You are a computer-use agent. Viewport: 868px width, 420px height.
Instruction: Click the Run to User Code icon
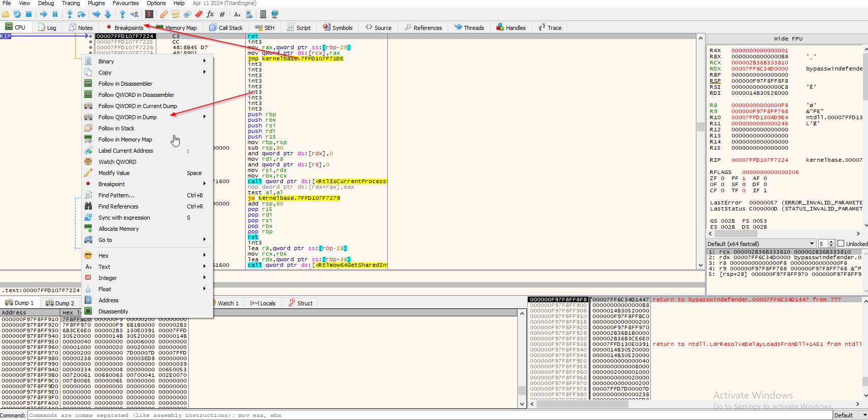[x=135, y=14]
